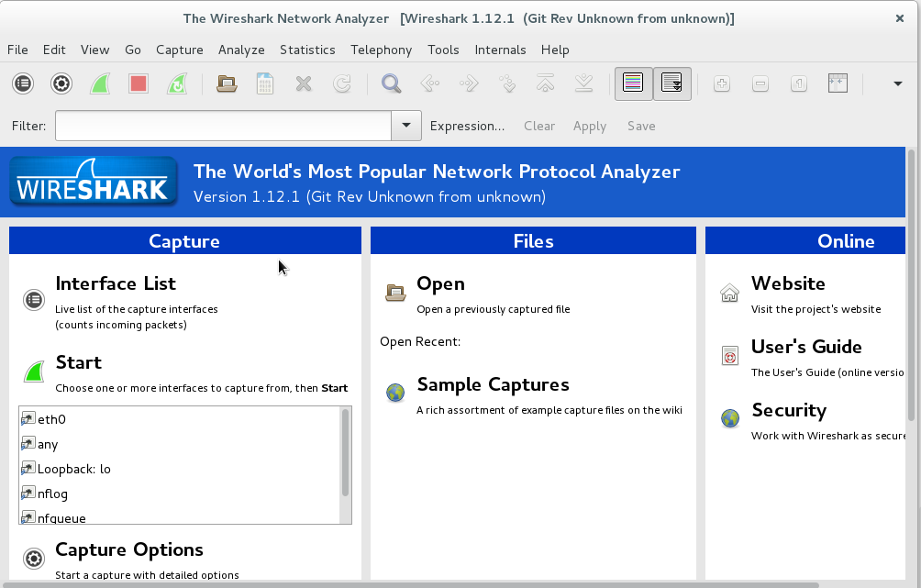Image resolution: width=921 pixels, height=588 pixels.
Task: Open the Capture menu
Action: (x=180, y=50)
